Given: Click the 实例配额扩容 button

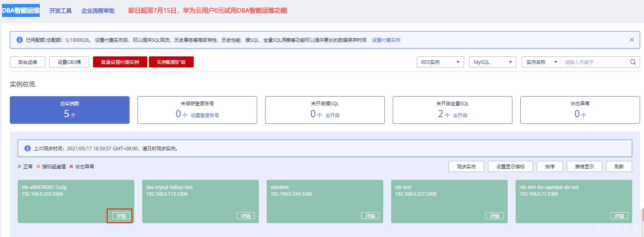Looking at the screenshot, I should tap(171, 62).
